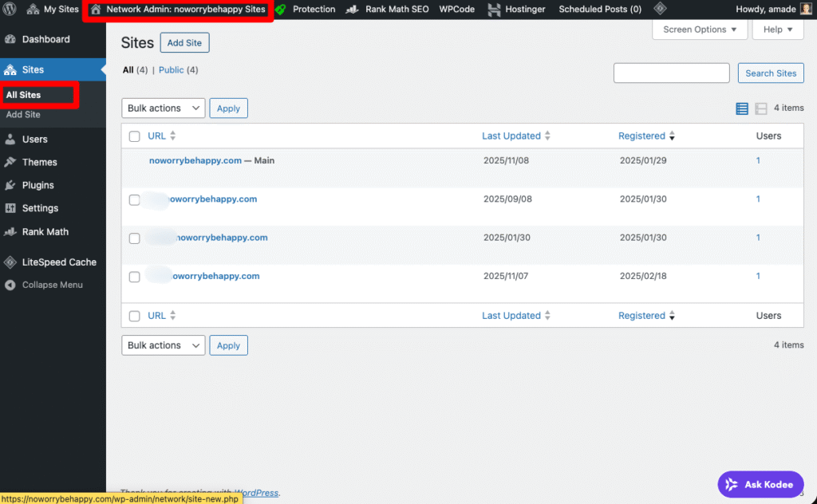Viewport: 817px width, 504px height.
Task: Expand the Screen Options panel
Action: click(x=700, y=30)
